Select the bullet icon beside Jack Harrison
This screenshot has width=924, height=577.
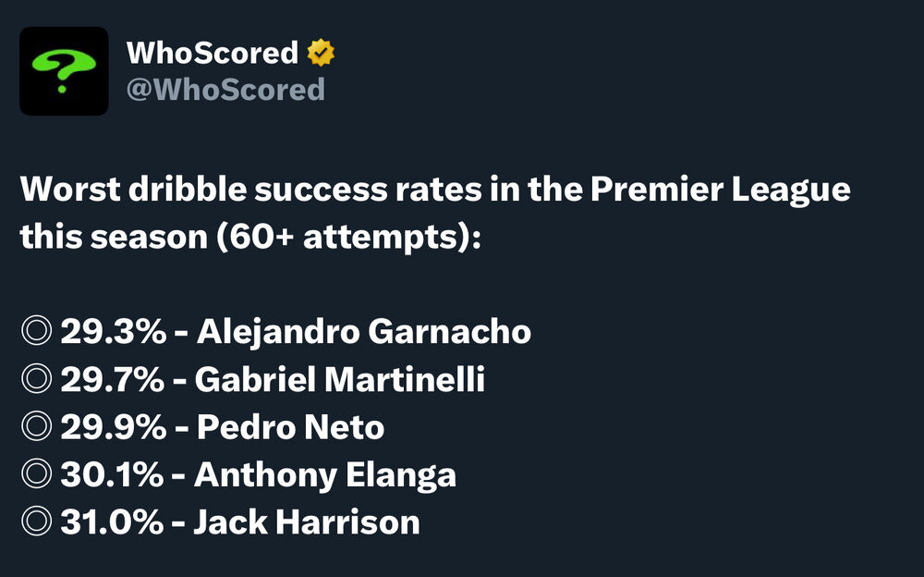tap(37, 522)
